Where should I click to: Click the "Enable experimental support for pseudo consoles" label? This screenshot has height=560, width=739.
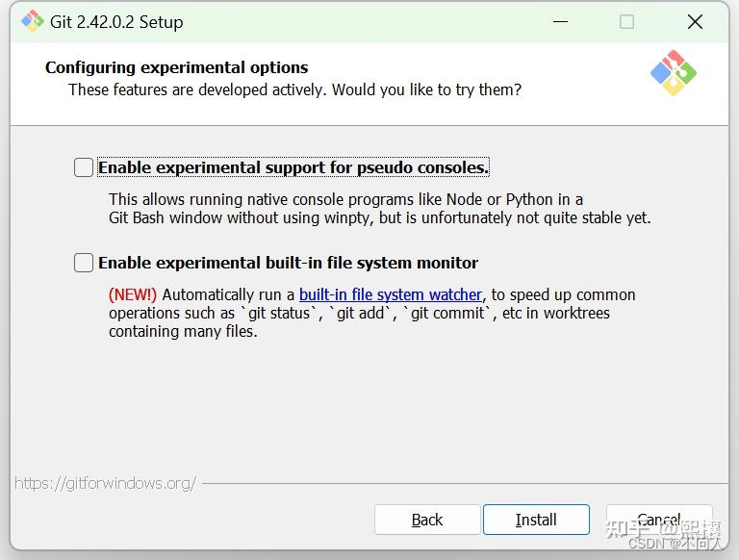click(293, 167)
